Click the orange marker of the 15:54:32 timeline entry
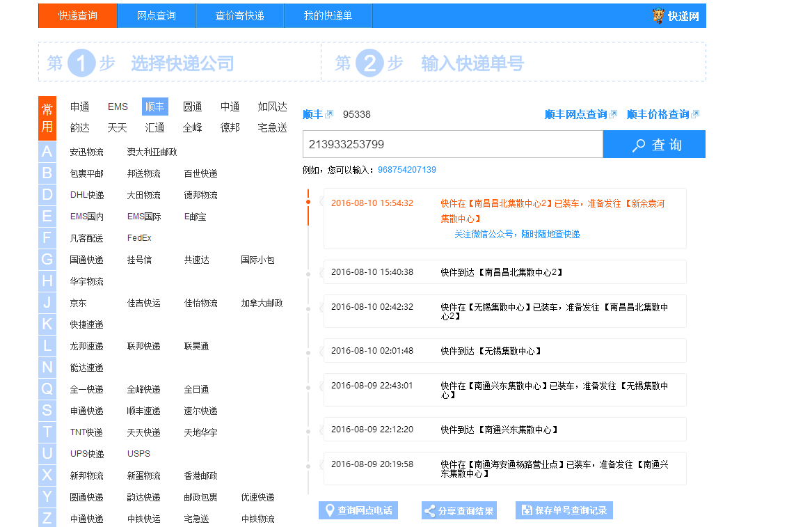 [308, 202]
